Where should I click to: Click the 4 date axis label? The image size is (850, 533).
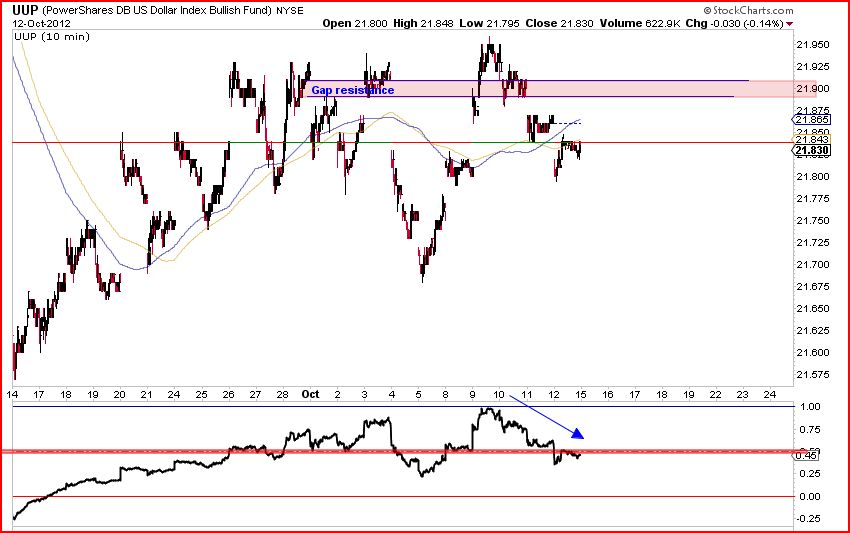pyautogui.click(x=391, y=394)
